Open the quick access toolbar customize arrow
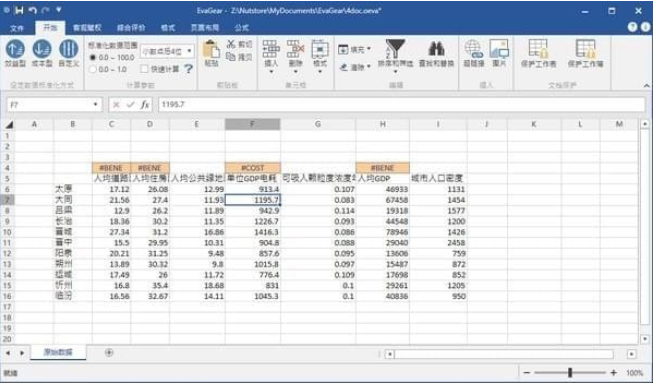Image resolution: width=653 pixels, height=383 pixels. 59,10
